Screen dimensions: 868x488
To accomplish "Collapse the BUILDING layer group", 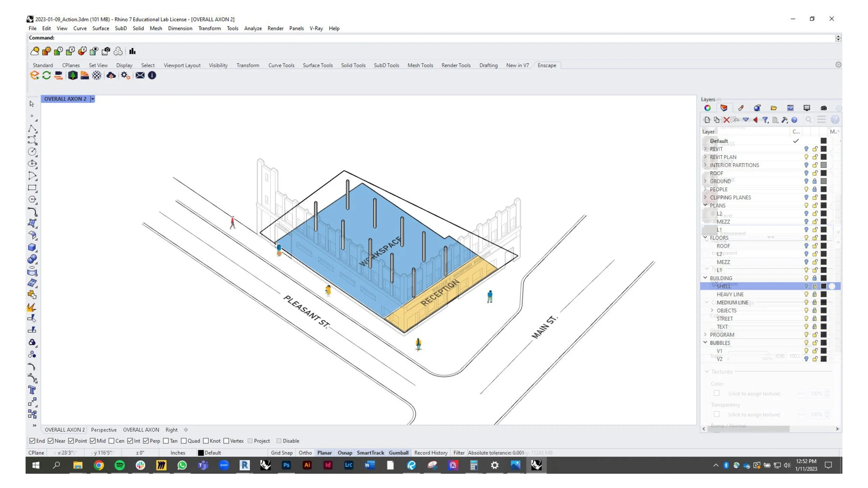I will point(705,278).
